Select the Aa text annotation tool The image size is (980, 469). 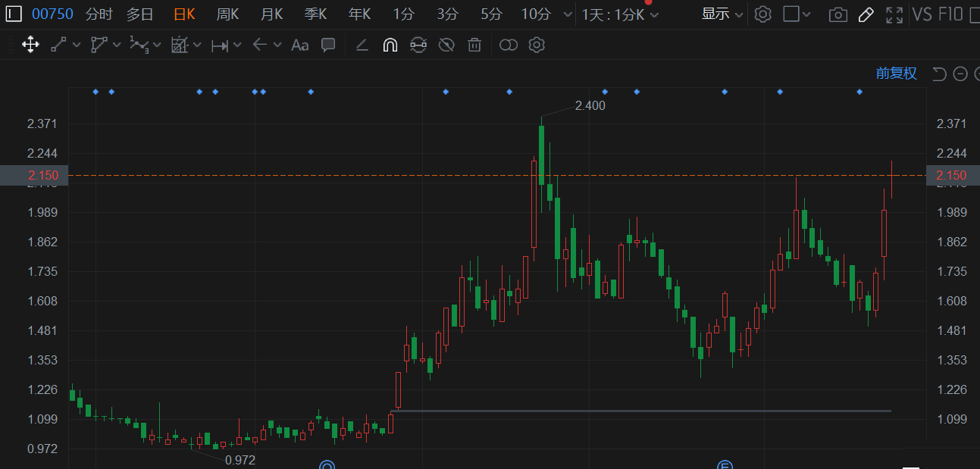pos(300,45)
